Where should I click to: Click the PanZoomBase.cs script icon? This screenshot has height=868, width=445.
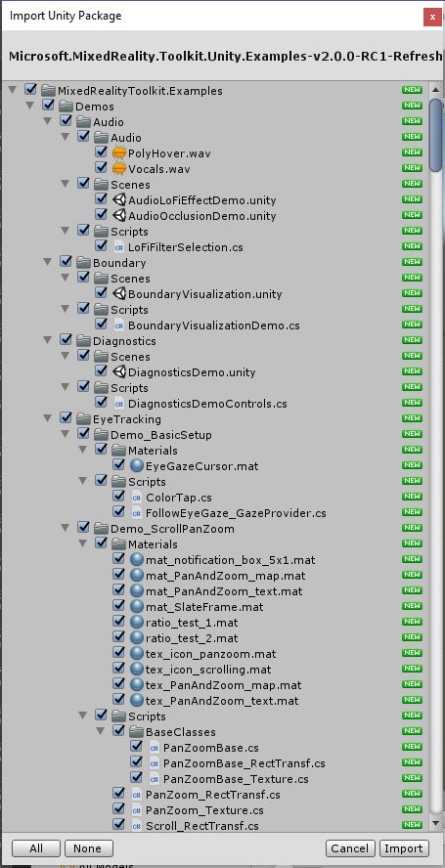point(155,748)
